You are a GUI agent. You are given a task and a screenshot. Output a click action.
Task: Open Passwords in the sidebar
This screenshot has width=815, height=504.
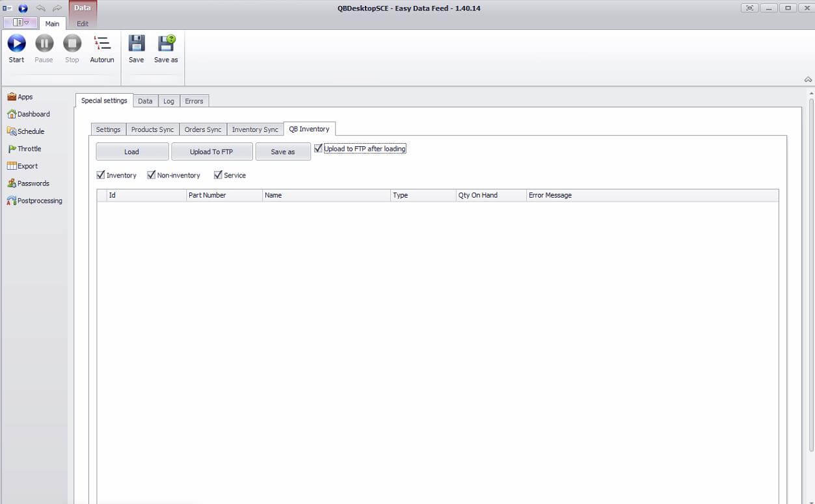(x=29, y=183)
